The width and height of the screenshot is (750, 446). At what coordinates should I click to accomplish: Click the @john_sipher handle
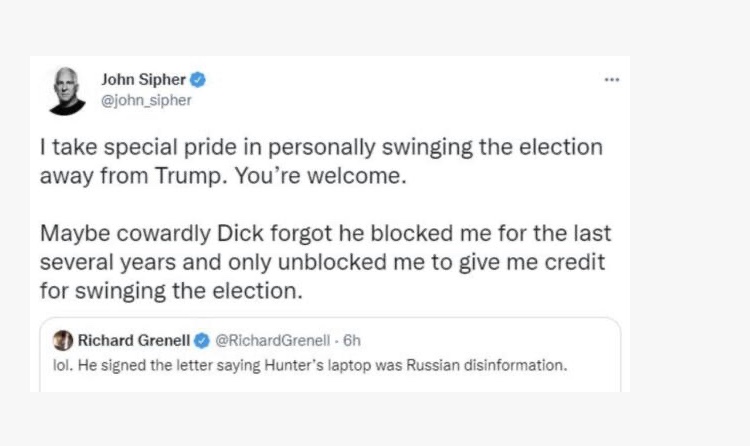(x=147, y=99)
